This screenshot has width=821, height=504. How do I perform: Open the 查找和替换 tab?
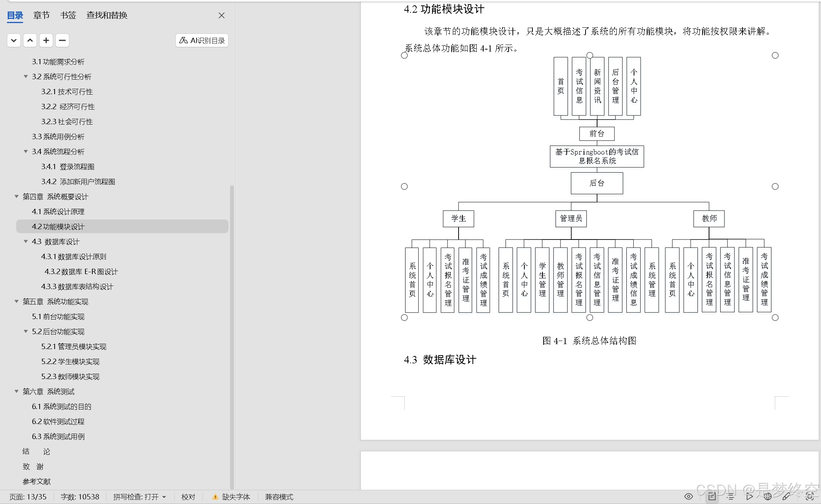107,15
